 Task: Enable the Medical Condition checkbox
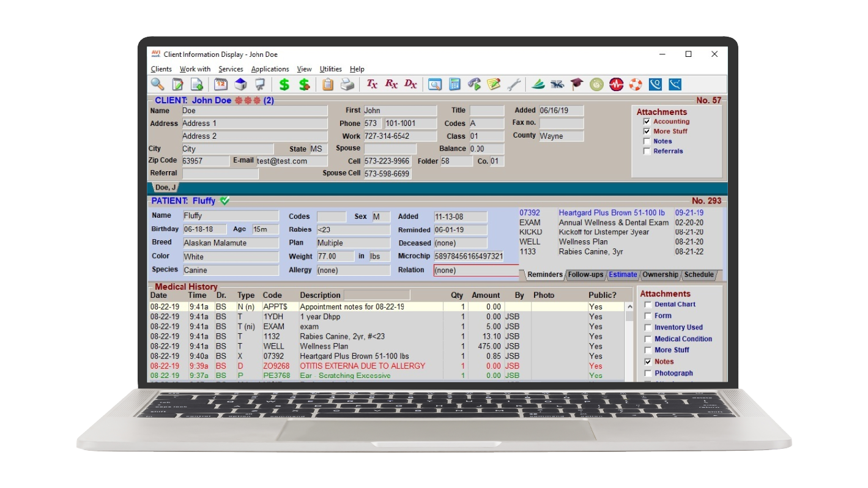(x=648, y=339)
